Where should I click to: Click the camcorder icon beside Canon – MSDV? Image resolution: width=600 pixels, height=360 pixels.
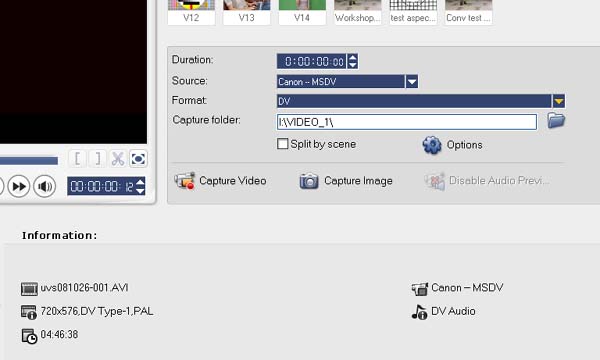click(x=420, y=289)
